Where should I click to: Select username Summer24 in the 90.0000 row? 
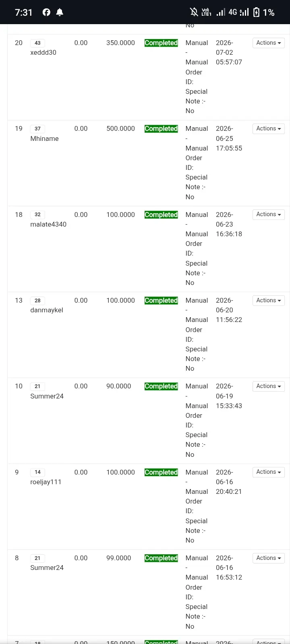pos(47,396)
